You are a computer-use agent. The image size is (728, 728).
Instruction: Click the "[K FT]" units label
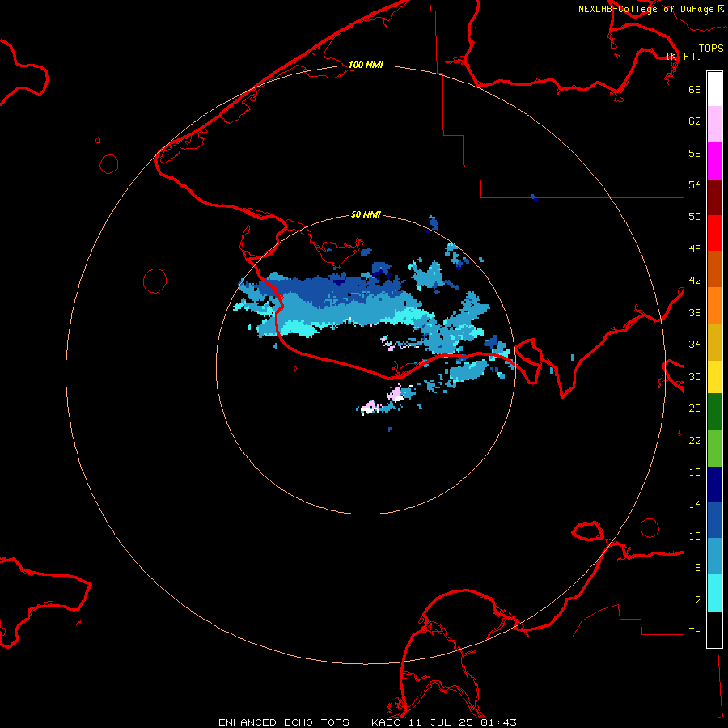pyautogui.click(x=684, y=56)
